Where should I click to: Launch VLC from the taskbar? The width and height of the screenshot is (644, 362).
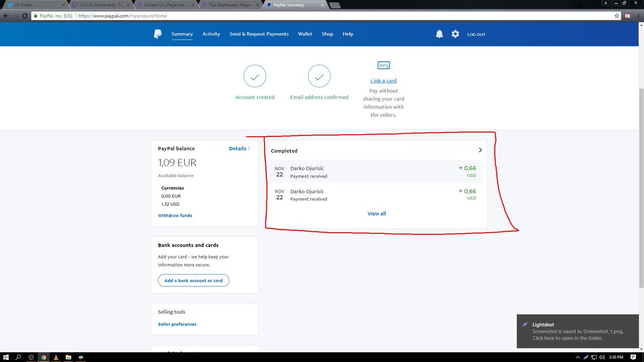point(56,357)
